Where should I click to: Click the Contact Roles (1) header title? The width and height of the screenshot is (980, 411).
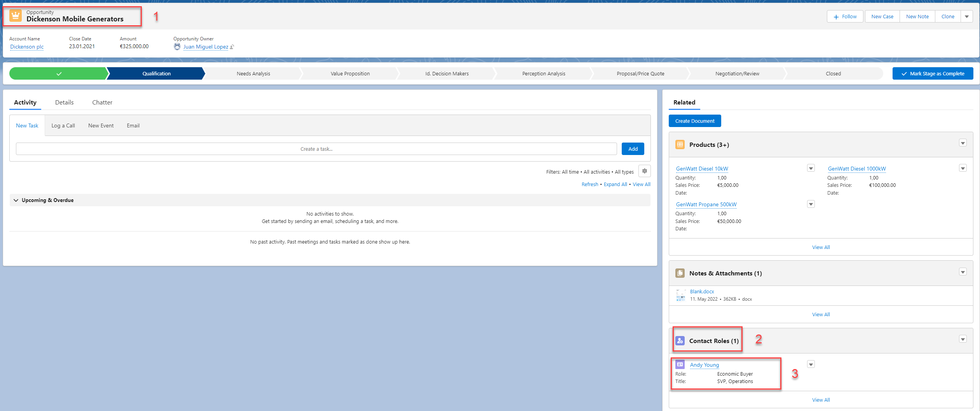714,341
